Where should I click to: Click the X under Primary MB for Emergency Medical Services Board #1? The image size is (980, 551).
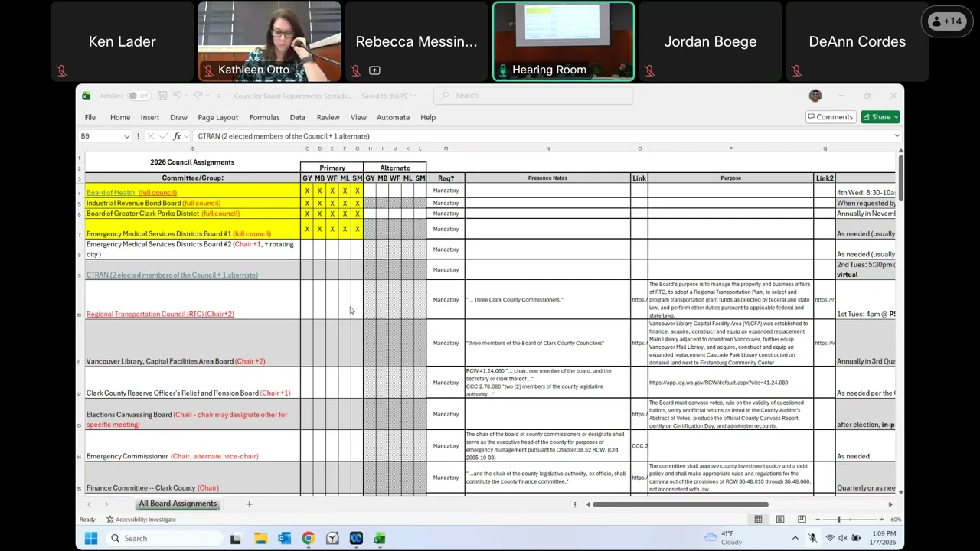pos(319,229)
